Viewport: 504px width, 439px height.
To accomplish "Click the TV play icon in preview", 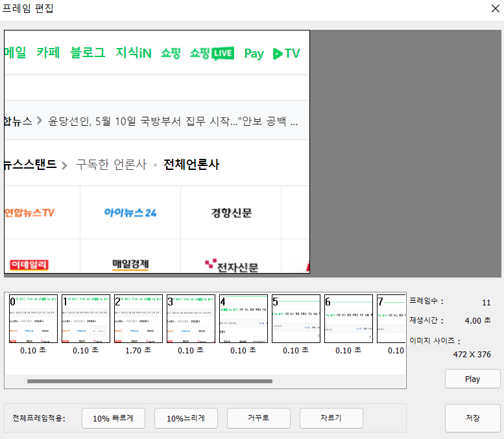I will click(x=278, y=53).
